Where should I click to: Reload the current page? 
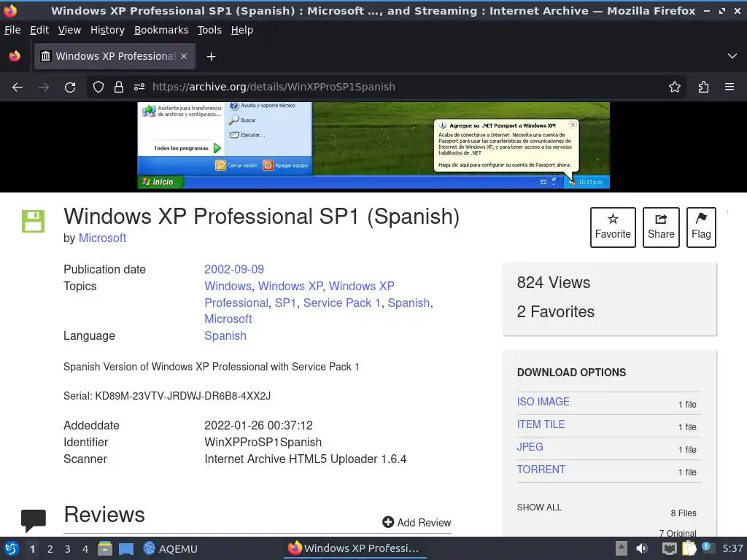point(70,87)
